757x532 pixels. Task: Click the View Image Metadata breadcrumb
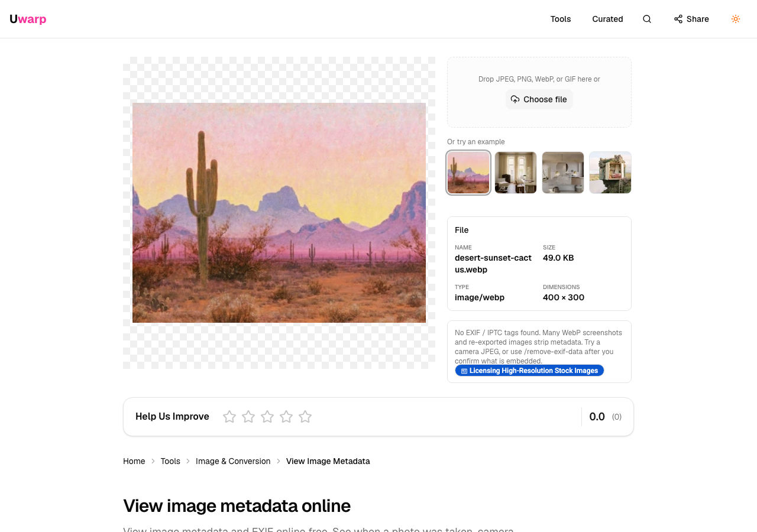coord(328,461)
